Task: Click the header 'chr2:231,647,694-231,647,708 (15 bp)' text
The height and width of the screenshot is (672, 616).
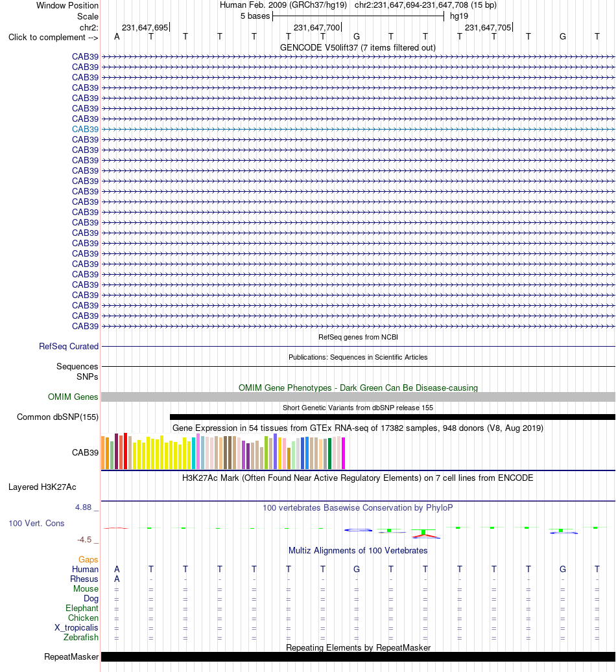Action: pos(425,6)
